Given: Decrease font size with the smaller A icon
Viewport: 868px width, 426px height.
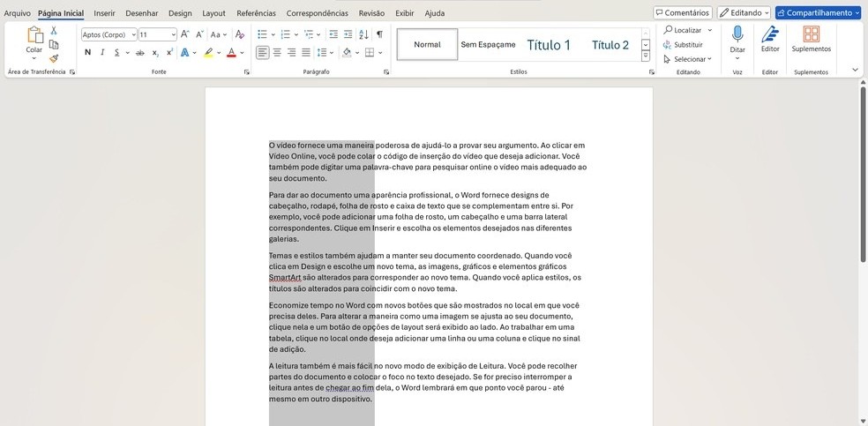Looking at the screenshot, I should 200,34.
